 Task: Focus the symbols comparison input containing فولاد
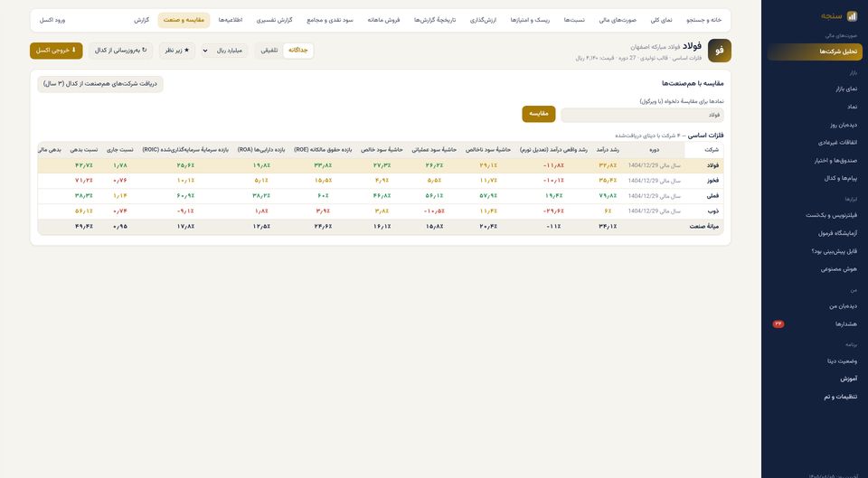[x=642, y=115]
